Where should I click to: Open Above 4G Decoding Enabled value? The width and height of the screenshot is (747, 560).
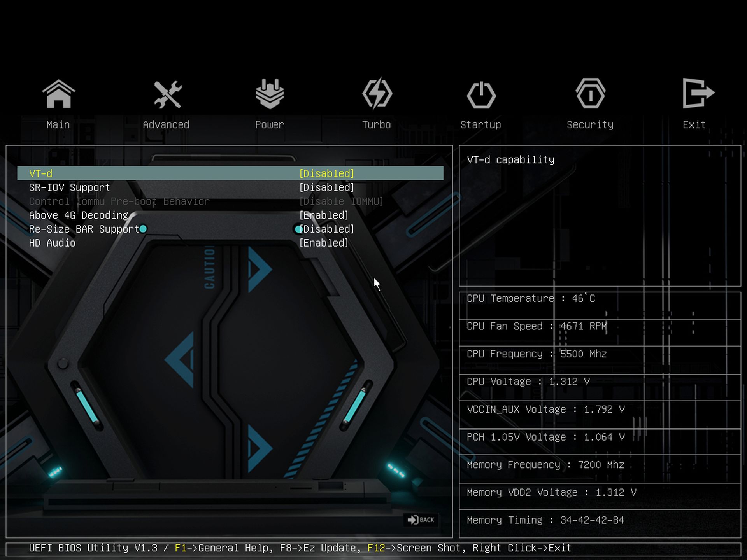coord(323,215)
